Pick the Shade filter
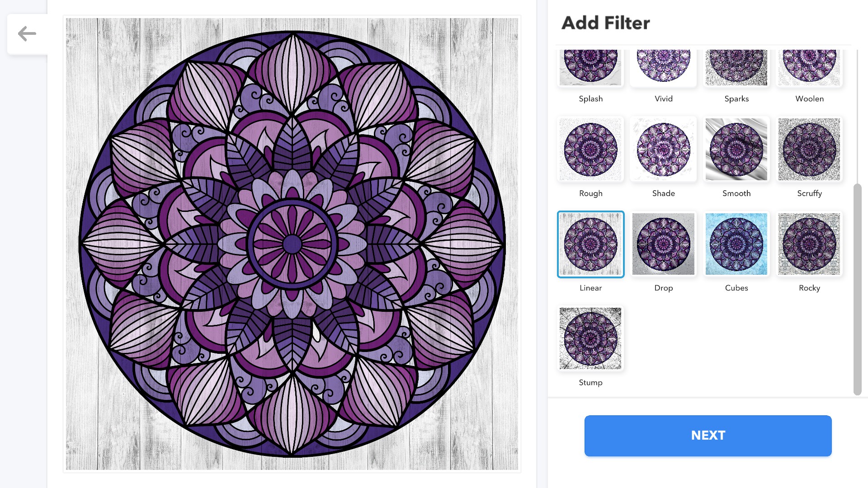Viewport: 868px width, 488px height. coord(663,150)
